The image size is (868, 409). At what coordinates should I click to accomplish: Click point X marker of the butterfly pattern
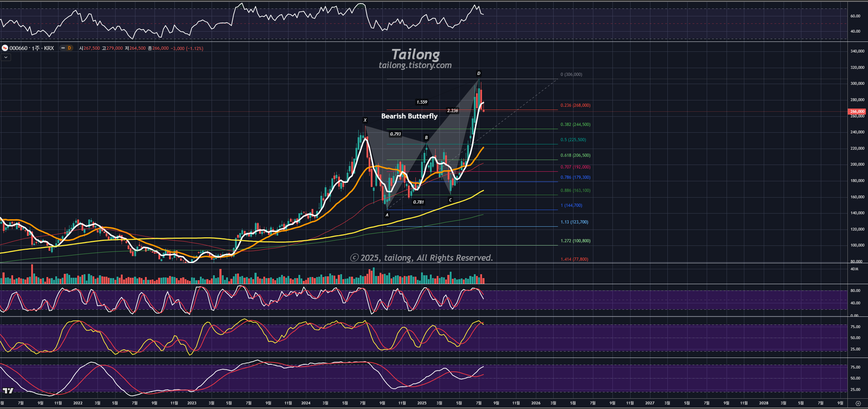[x=365, y=120]
